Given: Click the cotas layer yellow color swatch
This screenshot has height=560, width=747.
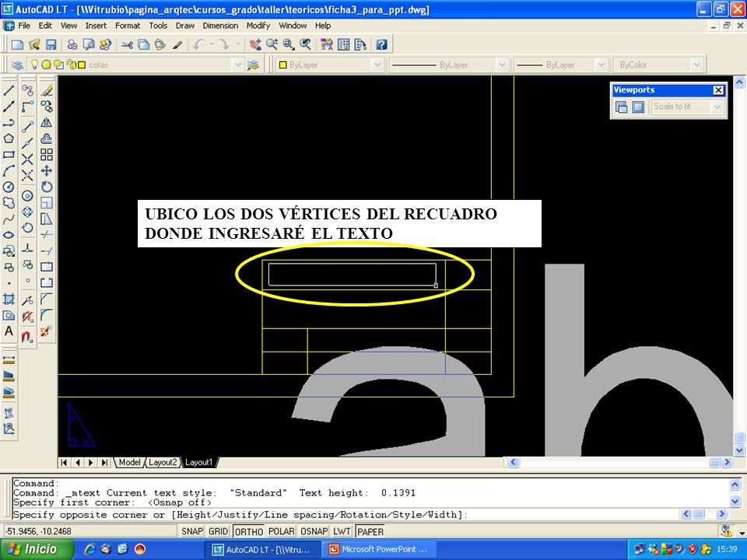Looking at the screenshot, I should [82, 65].
